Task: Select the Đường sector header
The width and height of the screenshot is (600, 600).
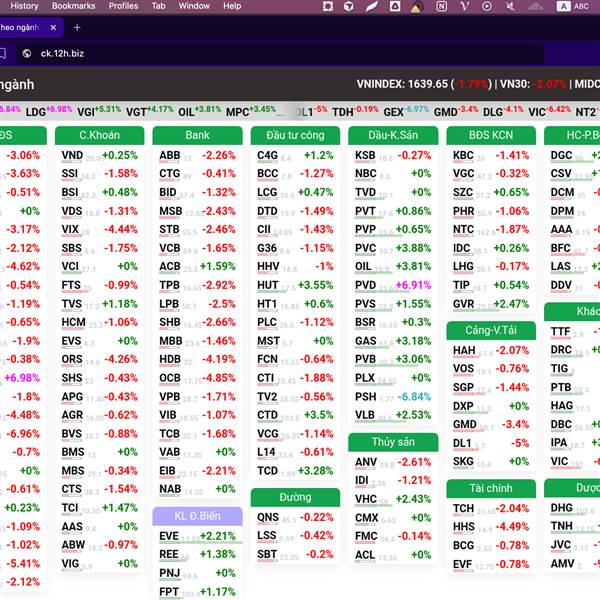Action: 295,497
